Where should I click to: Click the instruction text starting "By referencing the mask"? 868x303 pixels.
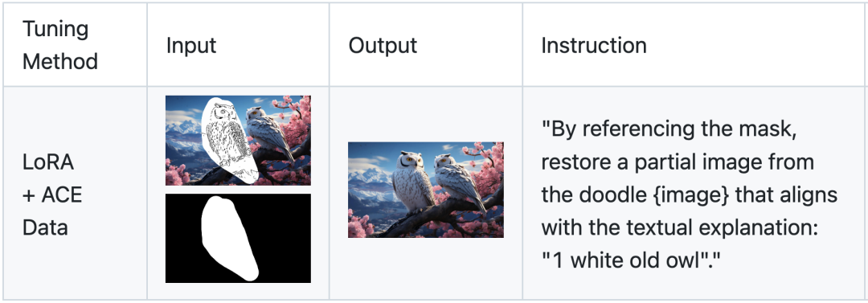(x=689, y=195)
